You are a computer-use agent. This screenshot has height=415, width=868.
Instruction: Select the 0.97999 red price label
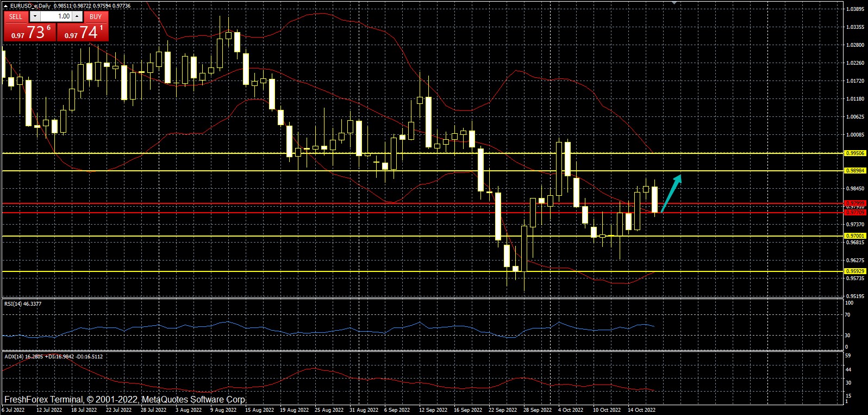pos(855,203)
